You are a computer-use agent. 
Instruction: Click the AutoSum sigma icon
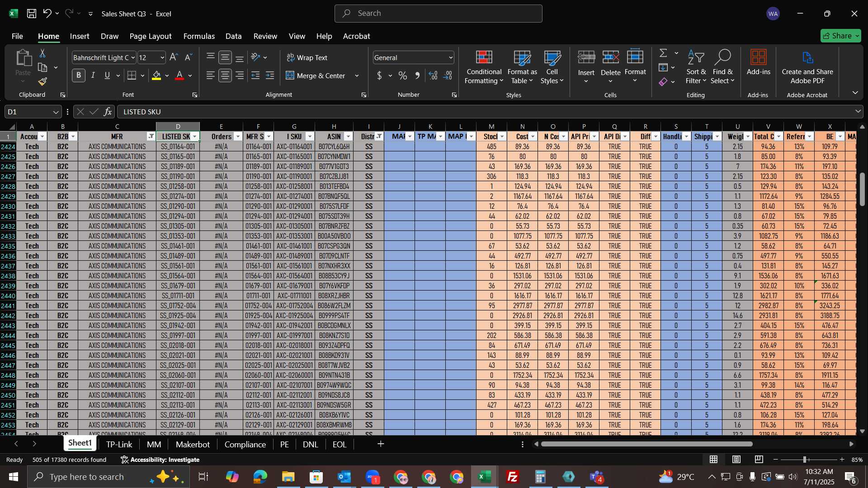(x=663, y=53)
